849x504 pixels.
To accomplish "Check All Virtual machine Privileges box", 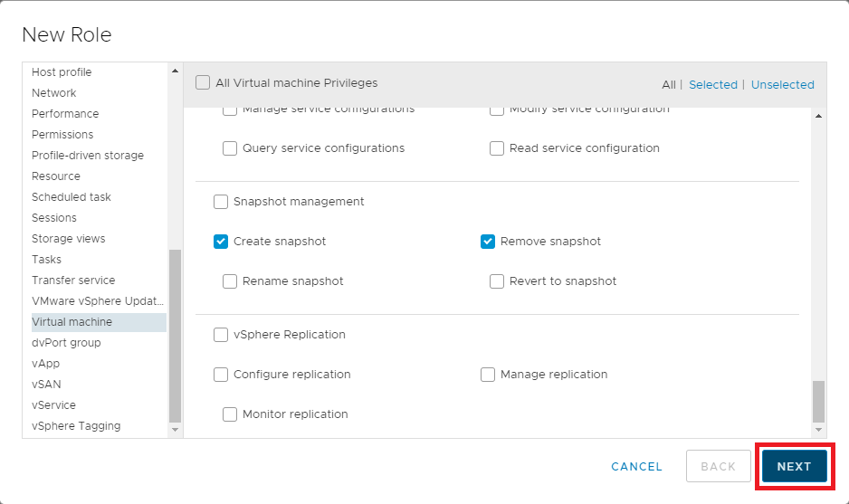I will [203, 83].
